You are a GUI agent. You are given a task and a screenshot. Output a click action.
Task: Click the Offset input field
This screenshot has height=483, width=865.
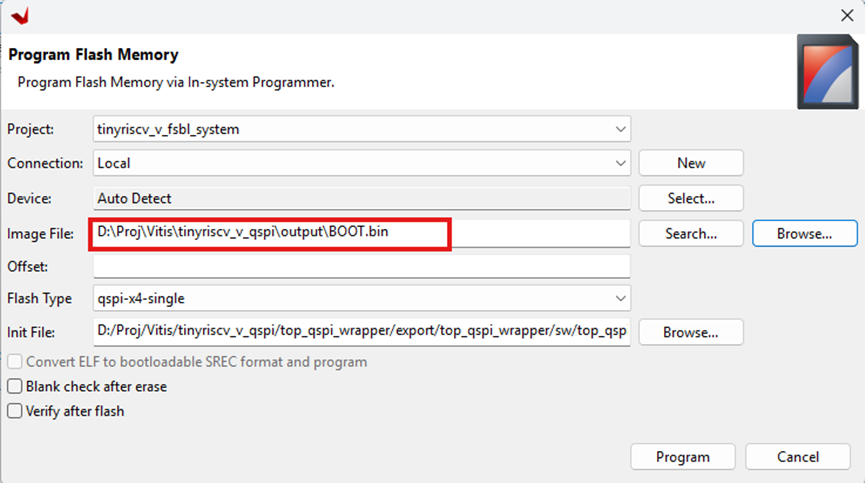pyautogui.click(x=361, y=266)
